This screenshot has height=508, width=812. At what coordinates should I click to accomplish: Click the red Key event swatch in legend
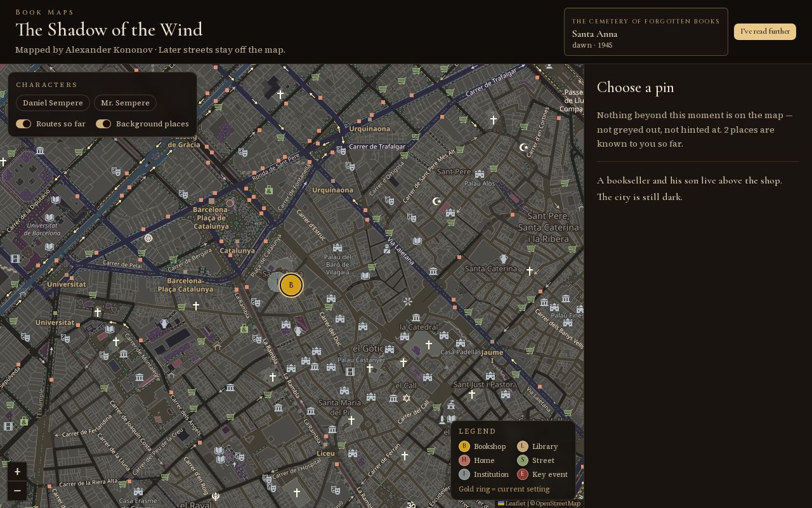523,474
